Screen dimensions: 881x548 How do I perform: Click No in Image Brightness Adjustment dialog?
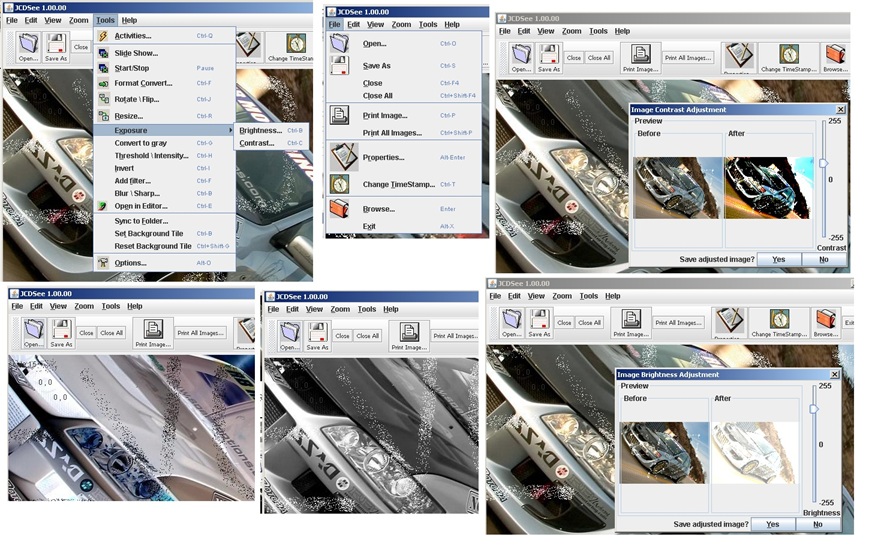point(818,524)
